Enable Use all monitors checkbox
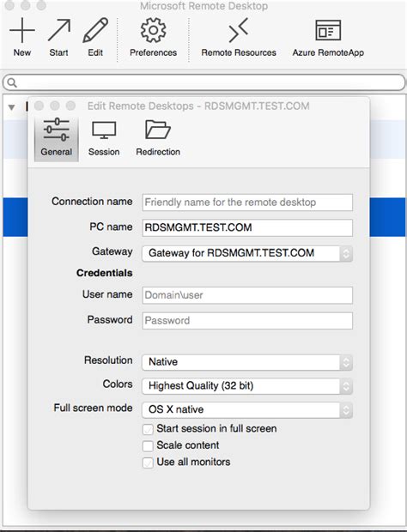The width and height of the screenshot is (407, 532). [148, 462]
